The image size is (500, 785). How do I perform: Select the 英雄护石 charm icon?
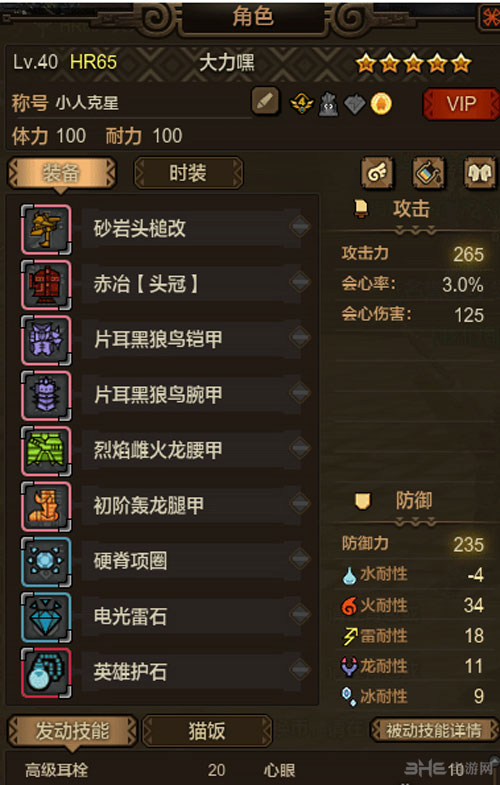pos(46,673)
